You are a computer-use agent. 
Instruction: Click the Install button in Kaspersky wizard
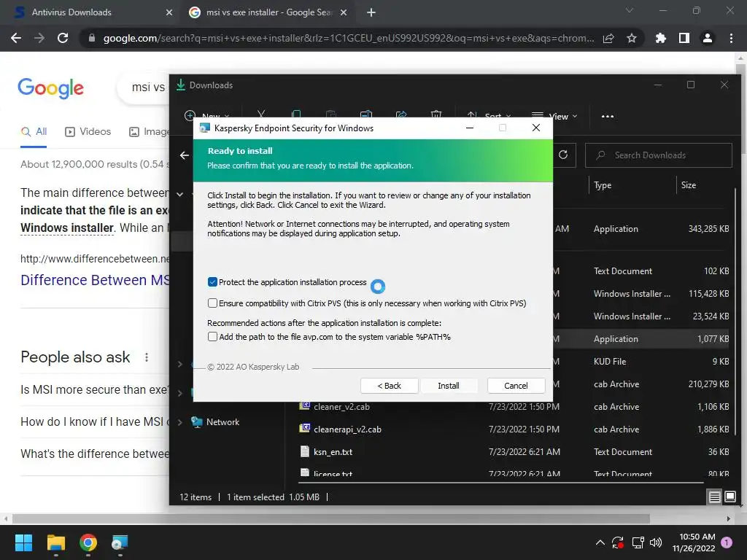point(449,386)
